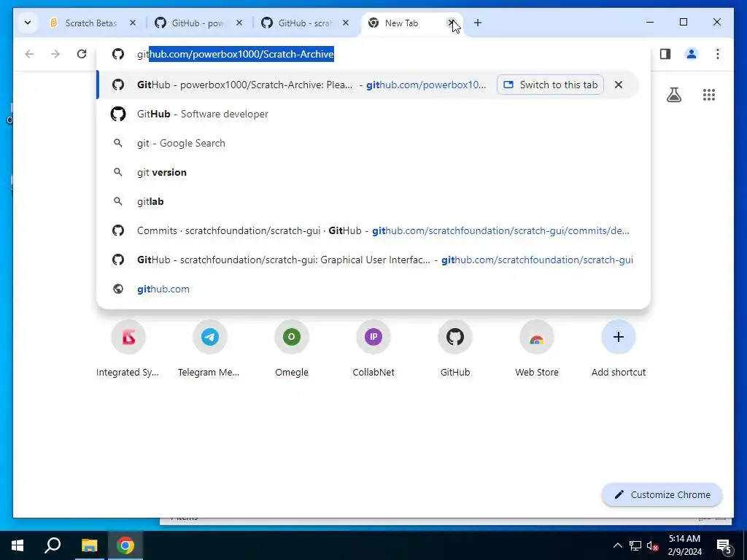Toggle the Chrome side panel
747x560 pixels.
click(665, 54)
